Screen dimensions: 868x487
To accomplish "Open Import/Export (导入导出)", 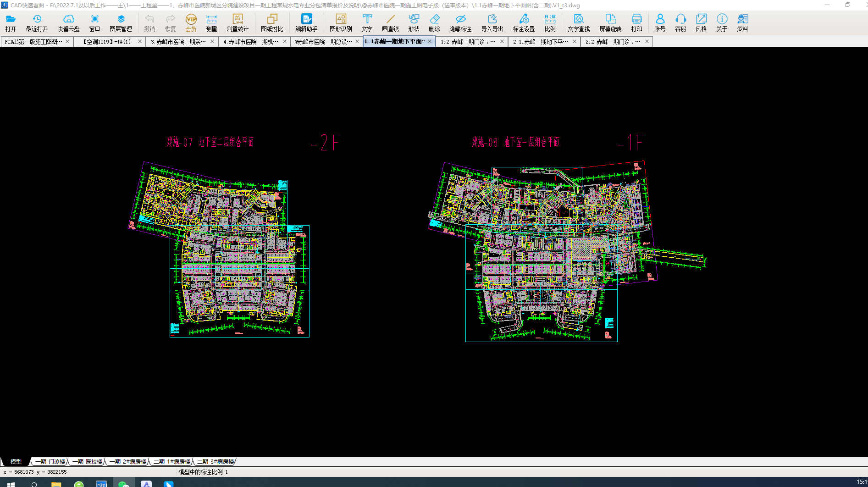I will [492, 23].
